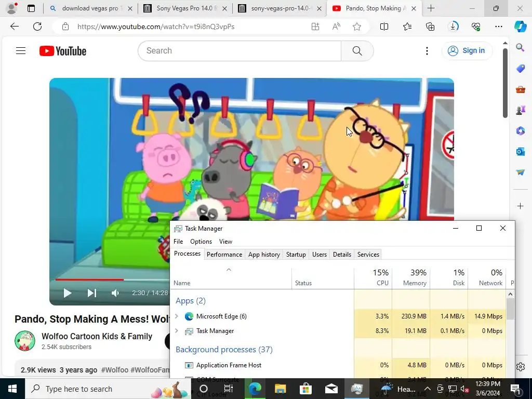
Task: Open sidebar Tools briefcase icon
Action: (521, 89)
